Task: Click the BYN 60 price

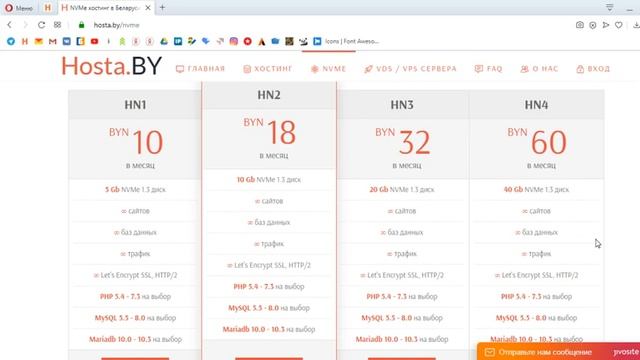Action: [537, 141]
